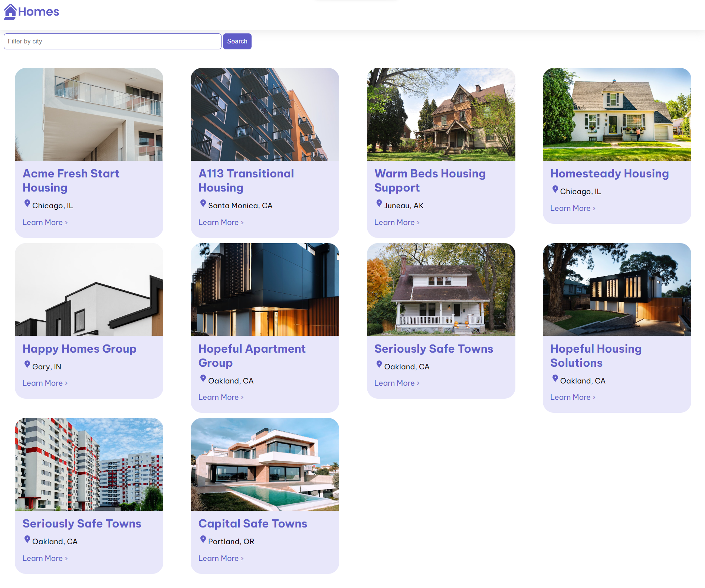Viewport: 705px width, 588px height.
Task: Click location pin beside Gary, IN
Action: 27,364
